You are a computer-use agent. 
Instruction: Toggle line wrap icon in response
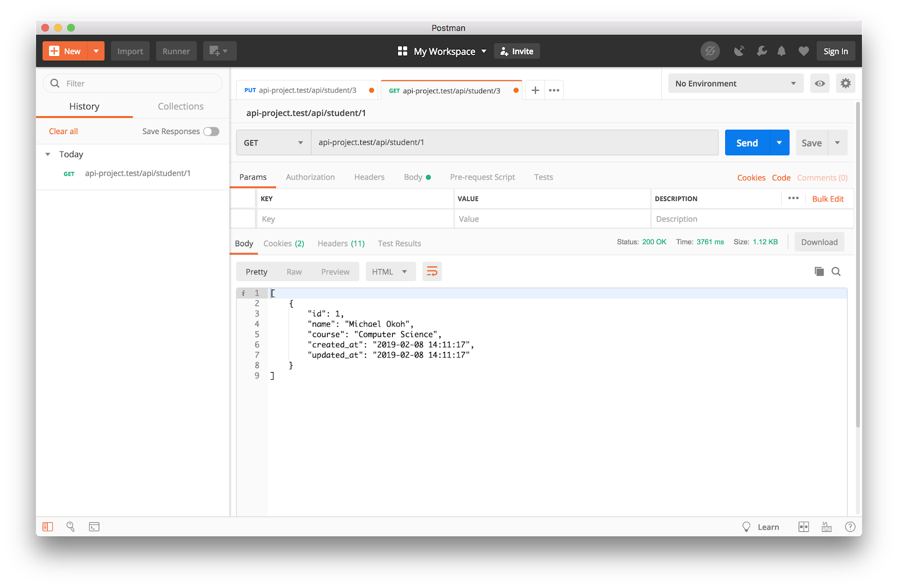[x=432, y=272]
